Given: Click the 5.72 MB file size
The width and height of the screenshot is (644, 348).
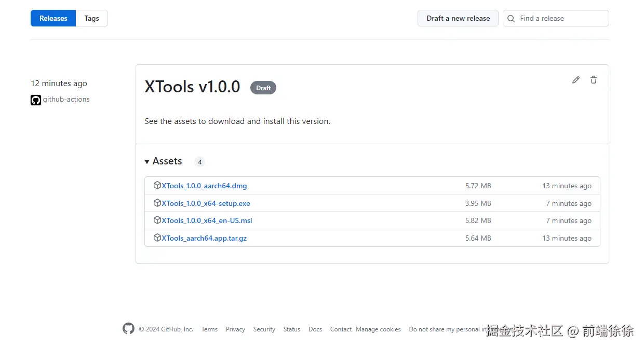Looking at the screenshot, I should (478, 186).
